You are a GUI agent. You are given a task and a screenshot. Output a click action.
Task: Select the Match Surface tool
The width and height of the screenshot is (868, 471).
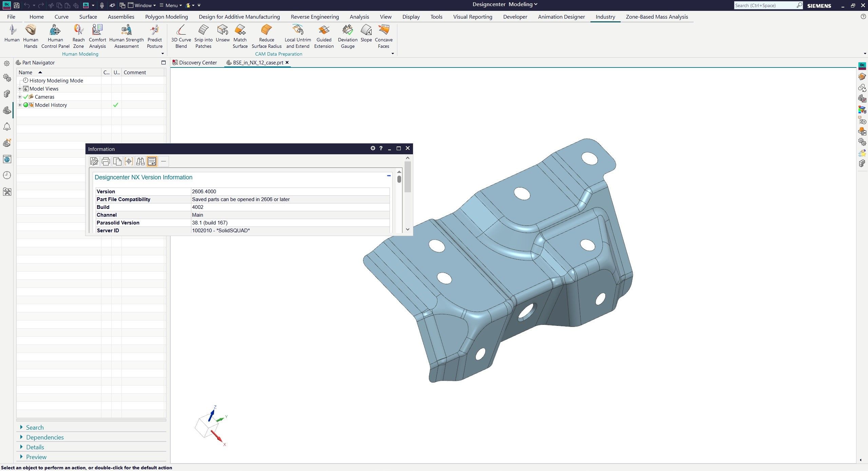click(240, 36)
